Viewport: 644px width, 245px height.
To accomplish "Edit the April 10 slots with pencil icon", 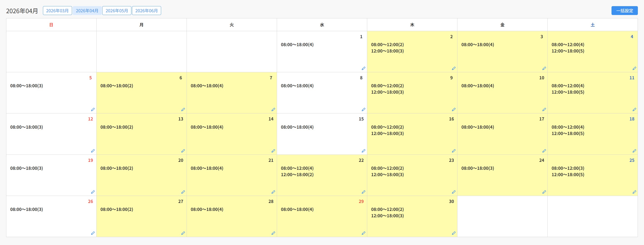I will [544, 110].
